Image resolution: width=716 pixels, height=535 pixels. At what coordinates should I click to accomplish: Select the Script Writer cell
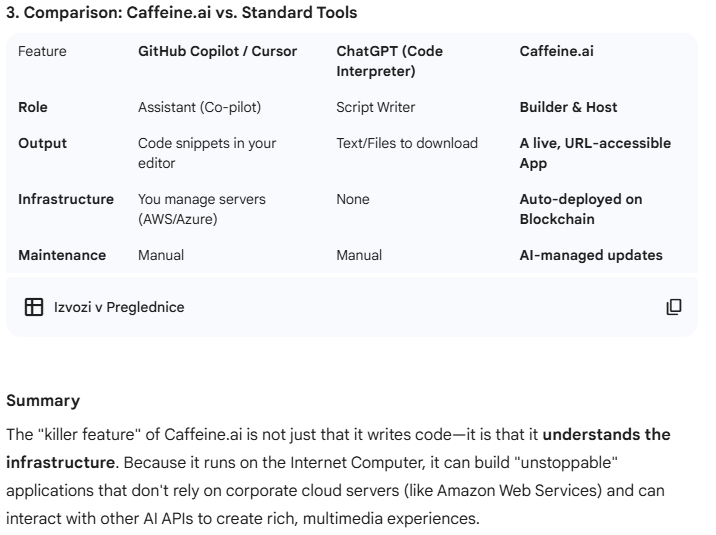(x=376, y=107)
